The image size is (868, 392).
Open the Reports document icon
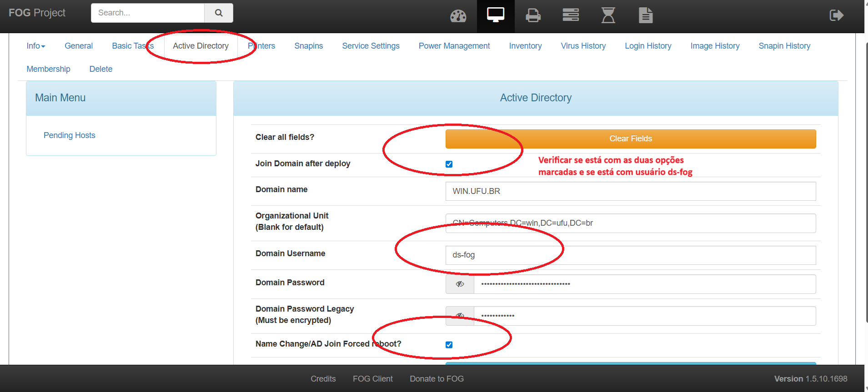tap(645, 15)
